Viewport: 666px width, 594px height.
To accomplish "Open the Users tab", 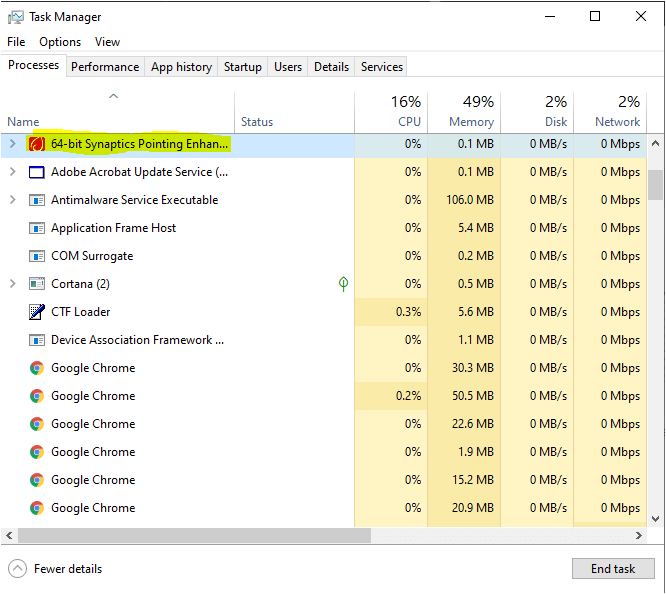I will [288, 67].
